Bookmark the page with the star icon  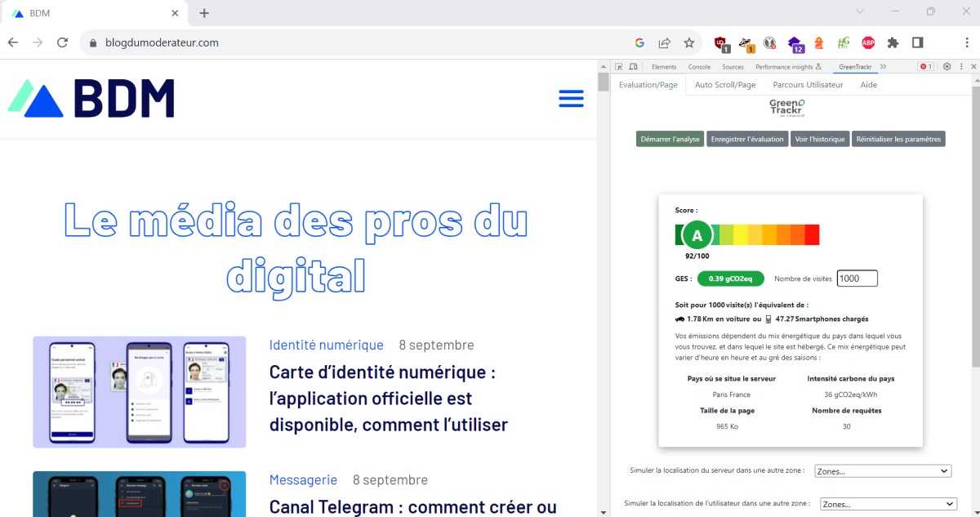pyautogui.click(x=689, y=42)
